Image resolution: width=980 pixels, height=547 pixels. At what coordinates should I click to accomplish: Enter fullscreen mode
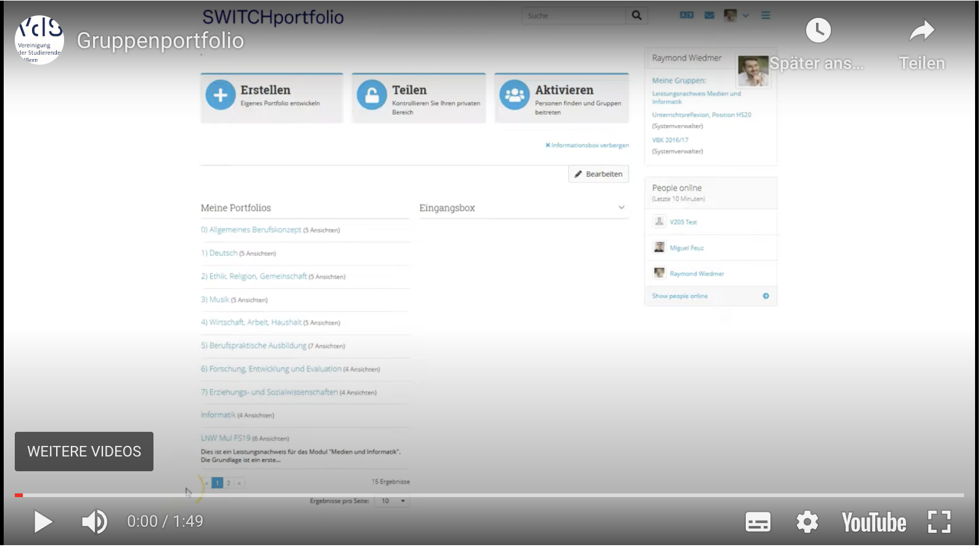939,522
